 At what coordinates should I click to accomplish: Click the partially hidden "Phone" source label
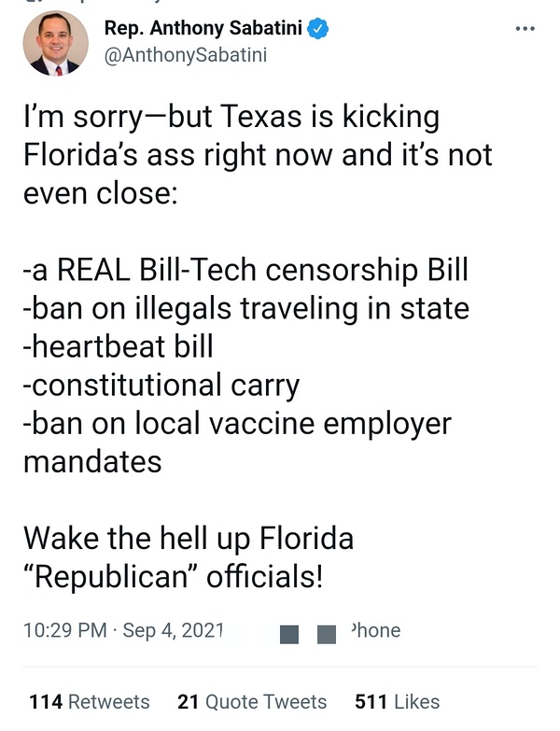[374, 630]
